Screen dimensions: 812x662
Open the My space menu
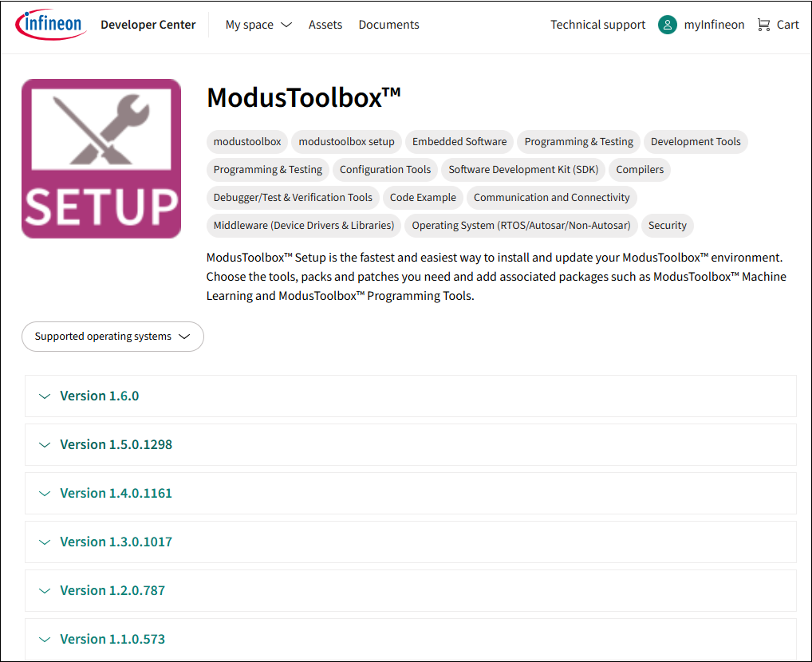(258, 25)
